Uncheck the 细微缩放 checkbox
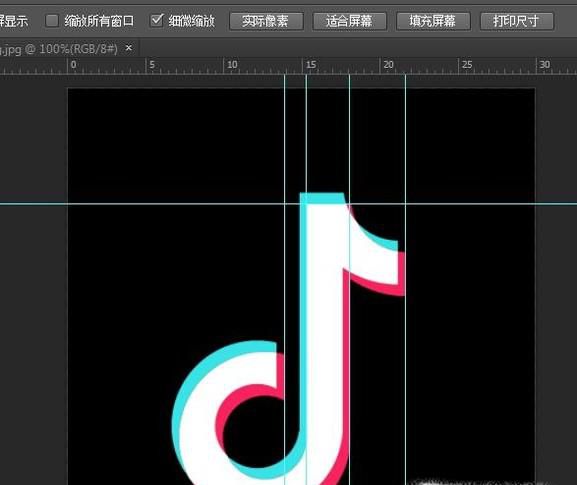Image resolution: width=577 pixels, height=485 pixels. pos(157,20)
